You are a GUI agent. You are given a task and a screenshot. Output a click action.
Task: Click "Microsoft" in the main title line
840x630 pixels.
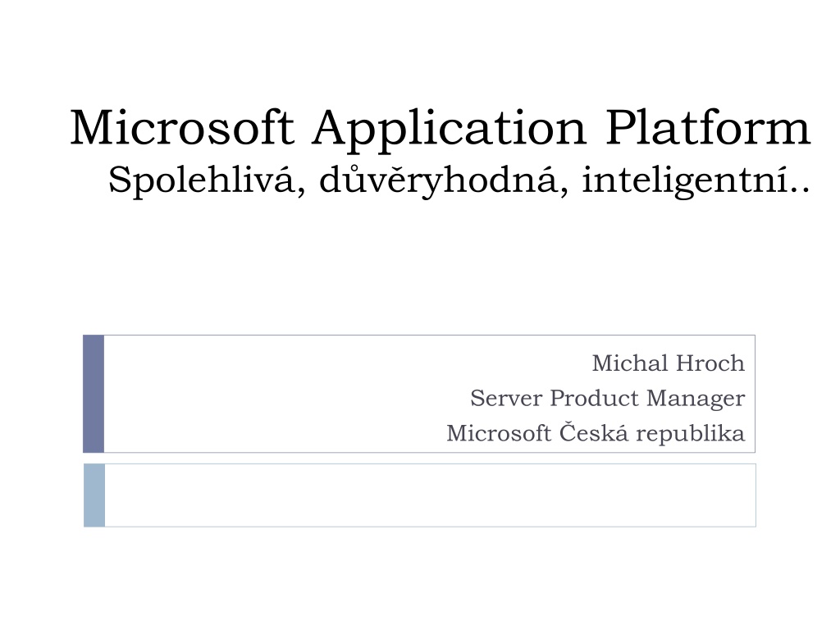pos(182,127)
